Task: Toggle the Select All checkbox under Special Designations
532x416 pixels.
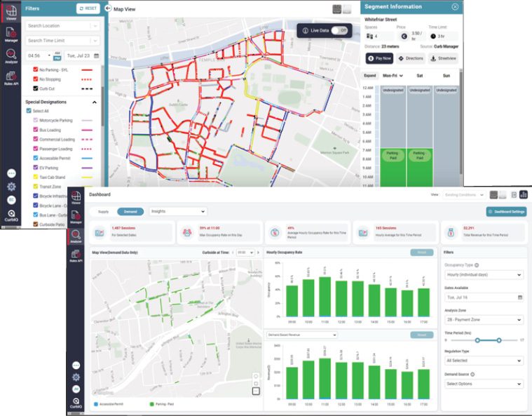Action: (x=29, y=111)
